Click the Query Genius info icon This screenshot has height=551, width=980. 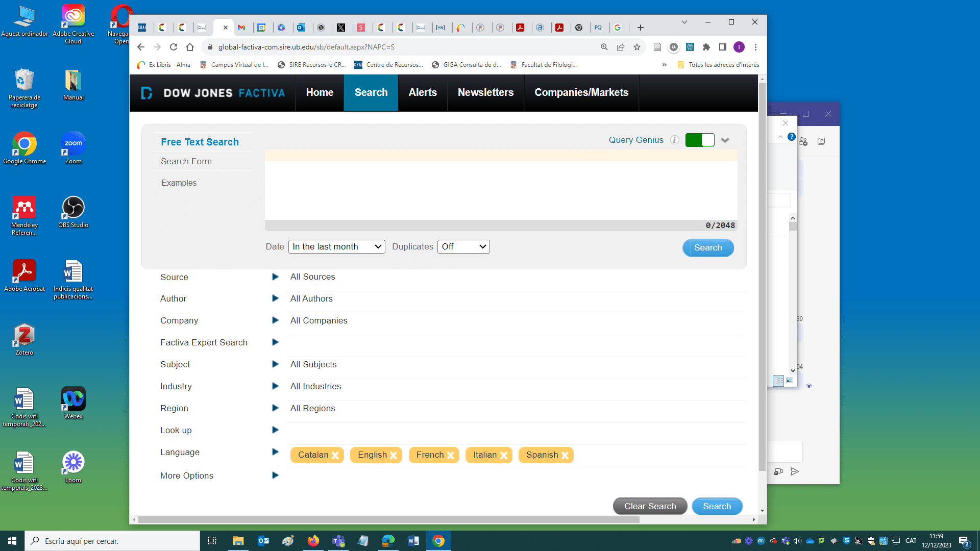675,140
